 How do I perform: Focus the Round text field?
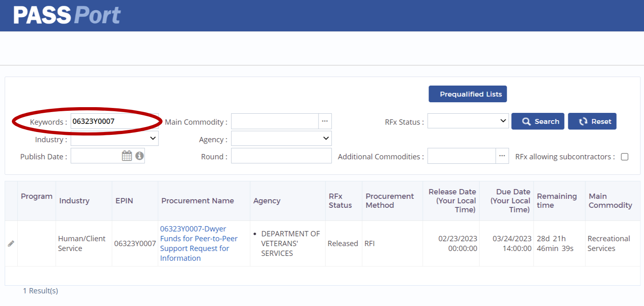pos(281,156)
